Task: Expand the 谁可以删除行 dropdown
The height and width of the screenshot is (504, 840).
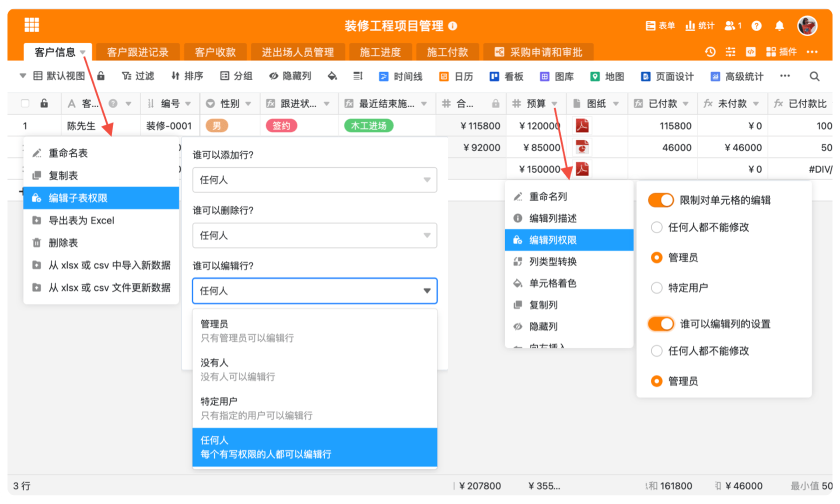Action: [314, 235]
